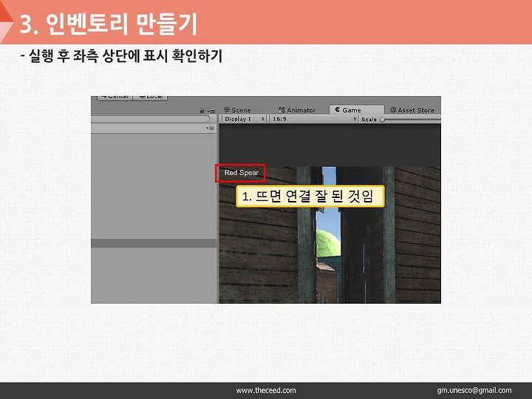Click the Red Spear label in Game view
Image resolution: width=532 pixels, height=399 pixels.
click(x=241, y=173)
